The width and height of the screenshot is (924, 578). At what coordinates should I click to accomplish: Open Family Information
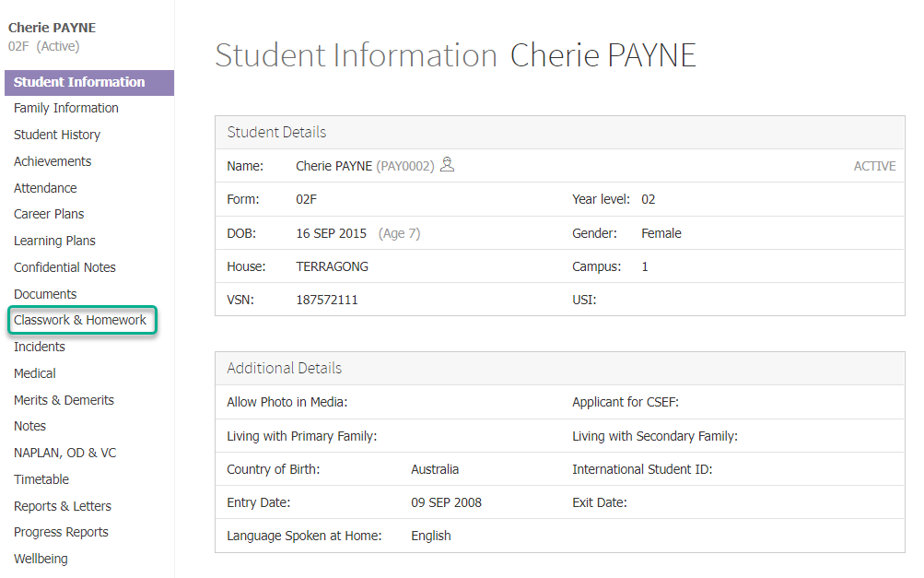pos(65,108)
